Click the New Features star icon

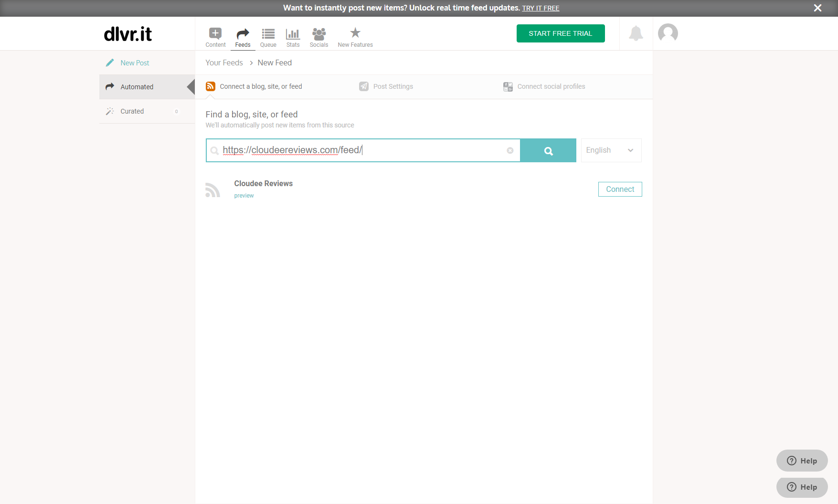355,33
